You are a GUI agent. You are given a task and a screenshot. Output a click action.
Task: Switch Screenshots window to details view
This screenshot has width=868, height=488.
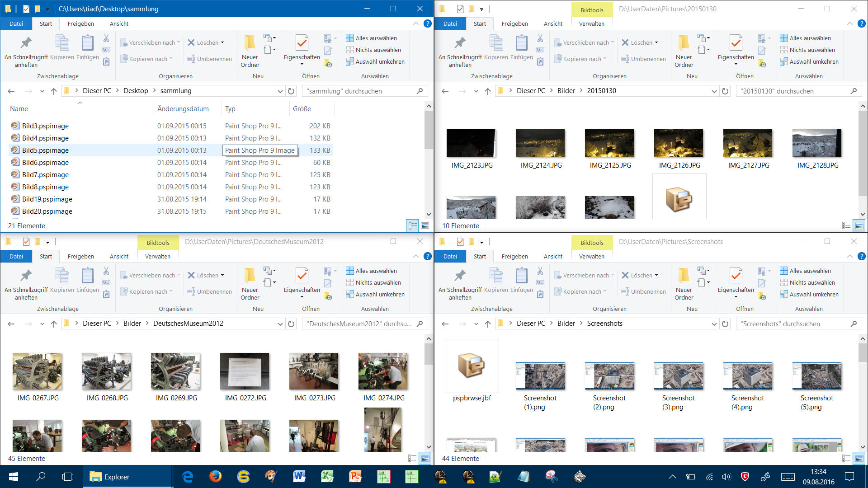(x=846, y=458)
